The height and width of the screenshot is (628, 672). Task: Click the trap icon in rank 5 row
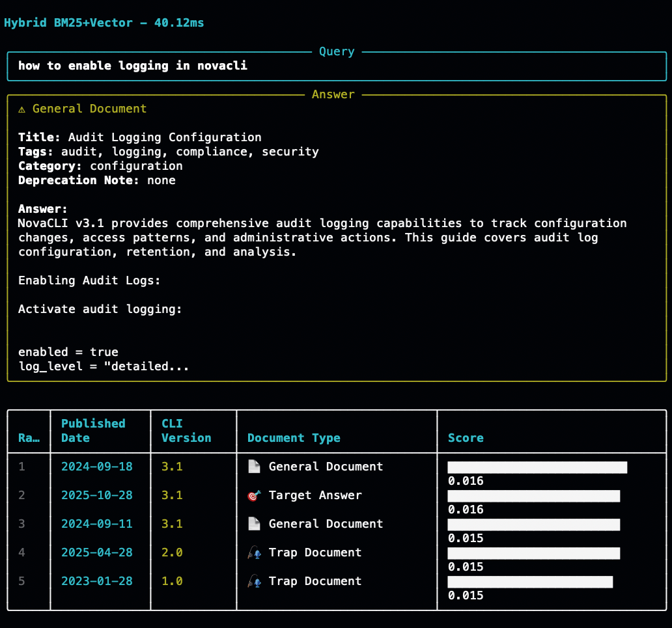coord(254,581)
